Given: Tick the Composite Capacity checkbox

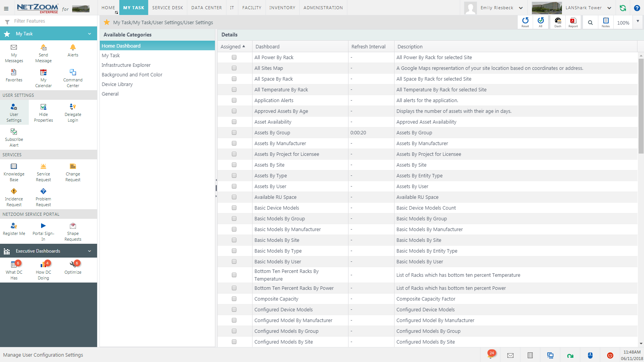Looking at the screenshot, I should coord(234,299).
